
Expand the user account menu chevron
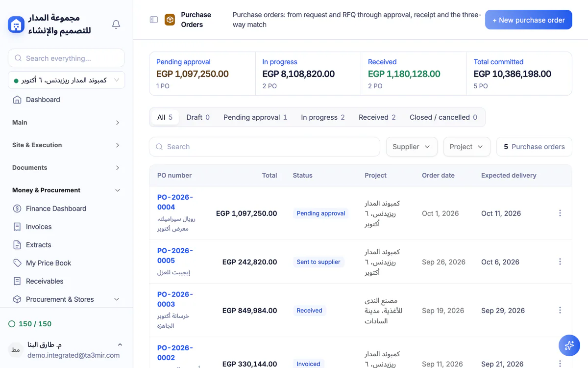point(120,345)
